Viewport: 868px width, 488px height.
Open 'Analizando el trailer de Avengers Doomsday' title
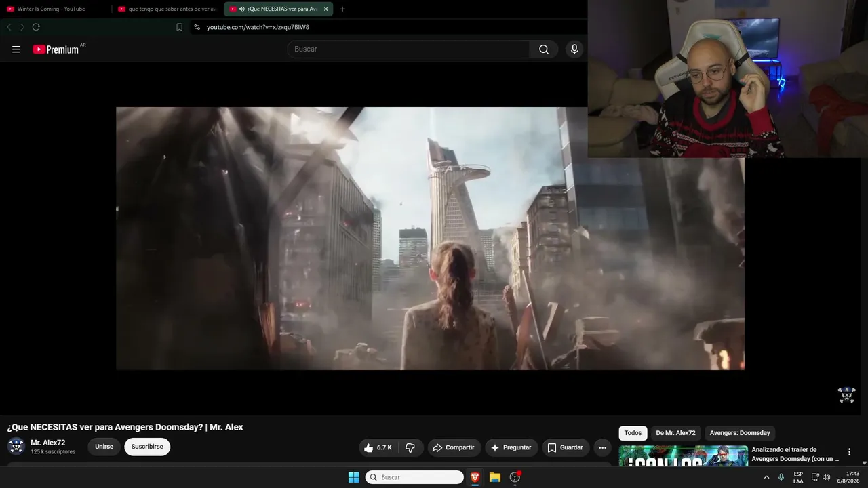point(795,454)
